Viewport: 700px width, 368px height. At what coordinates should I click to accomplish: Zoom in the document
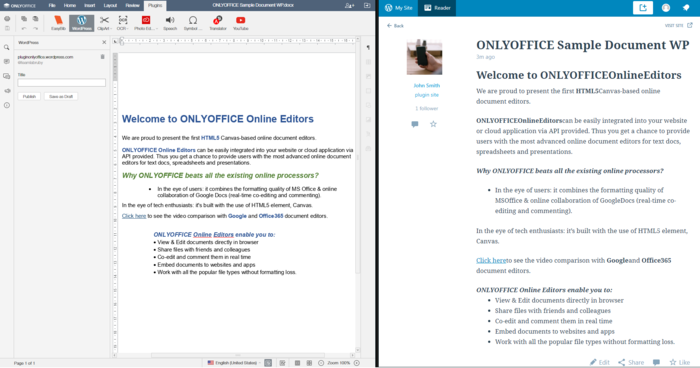[357, 363]
